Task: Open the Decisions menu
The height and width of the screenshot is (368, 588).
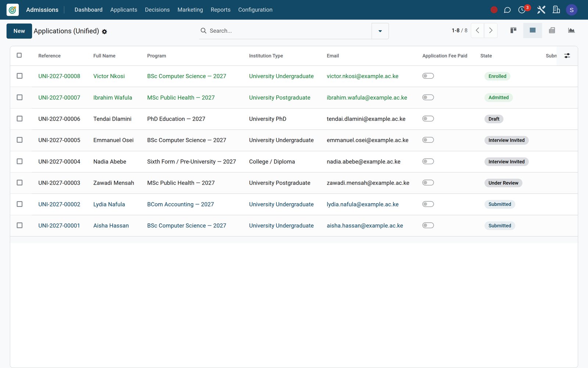Action: [157, 10]
